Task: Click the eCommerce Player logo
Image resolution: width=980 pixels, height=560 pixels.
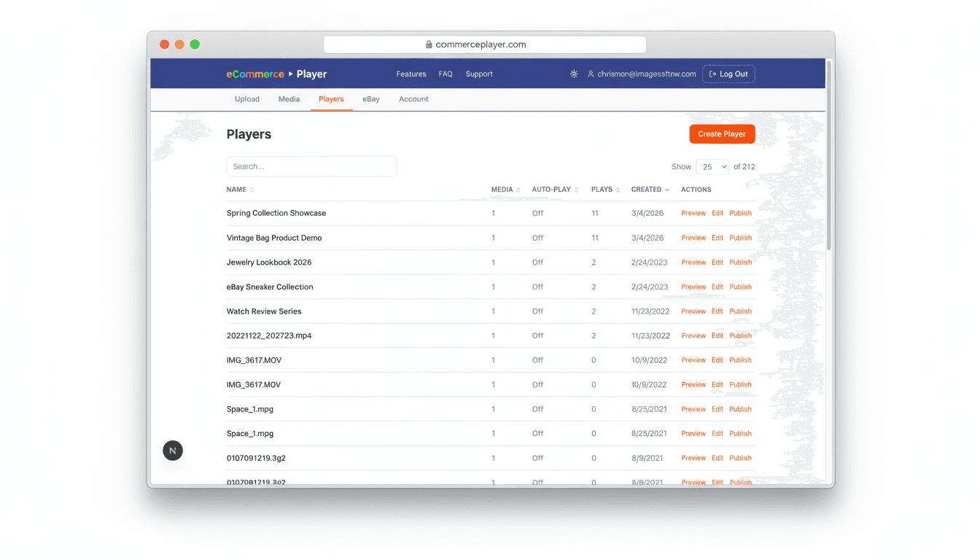Action: coord(276,74)
